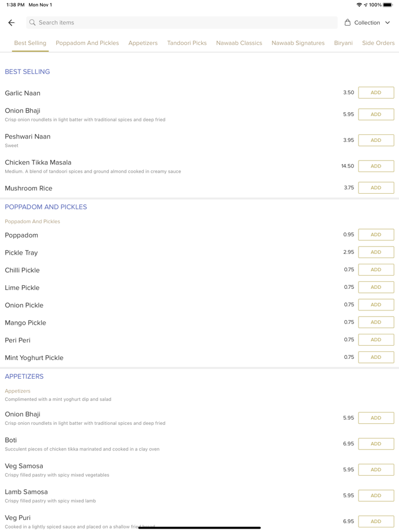Open Peshwari Naan item details
This screenshot has height=532, width=399.
point(28,137)
